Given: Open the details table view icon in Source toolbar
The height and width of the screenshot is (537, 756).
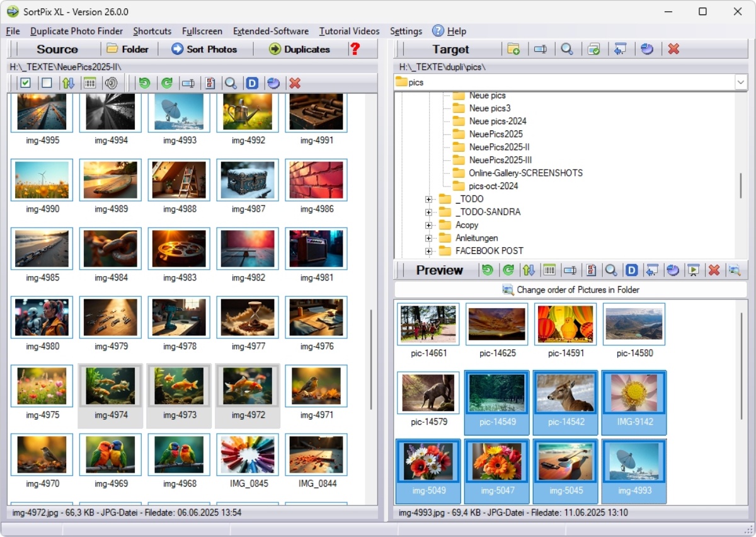Looking at the screenshot, I should [89, 83].
